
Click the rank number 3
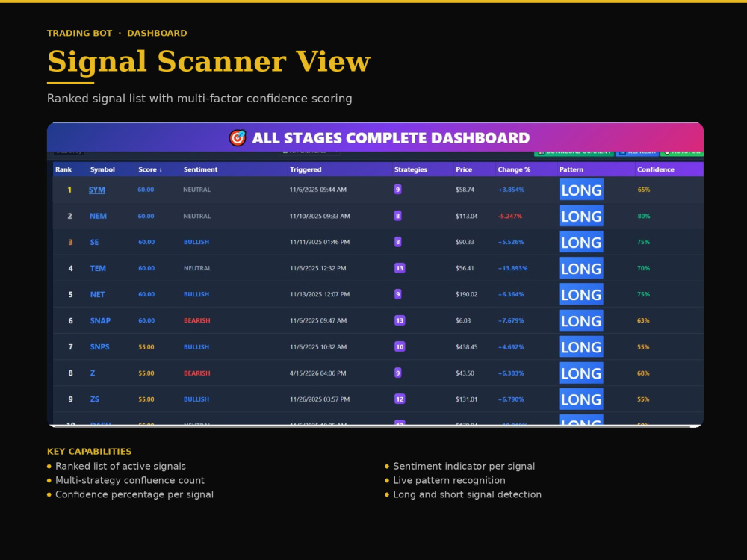pyautogui.click(x=70, y=242)
